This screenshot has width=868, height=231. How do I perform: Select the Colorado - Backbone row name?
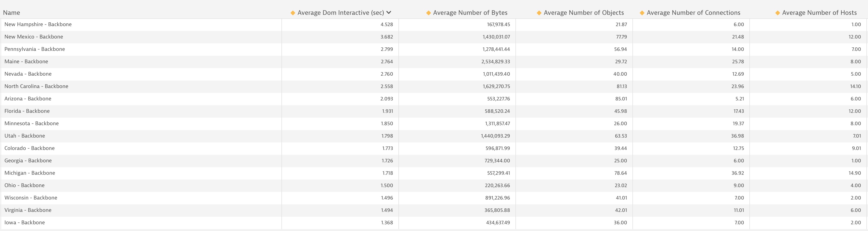pyautogui.click(x=30, y=148)
